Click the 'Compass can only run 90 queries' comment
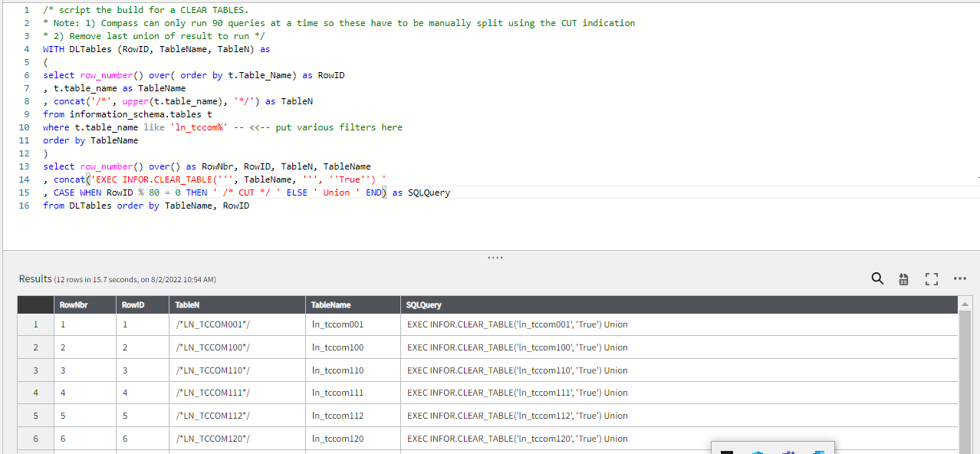The image size is (980, 454). coord(339,23)
